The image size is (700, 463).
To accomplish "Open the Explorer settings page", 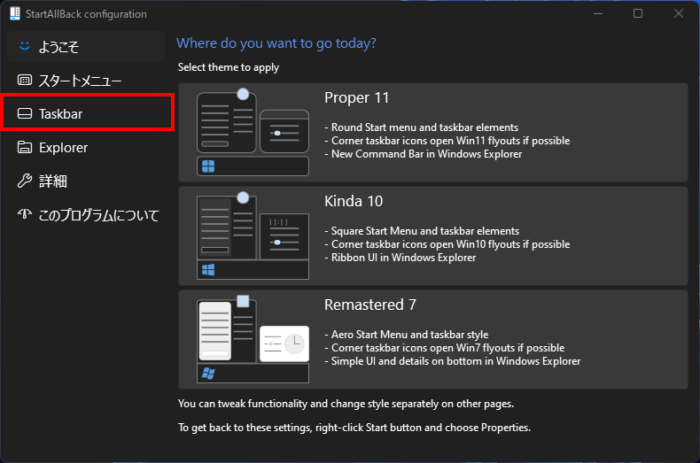I will tap(86, 147).
